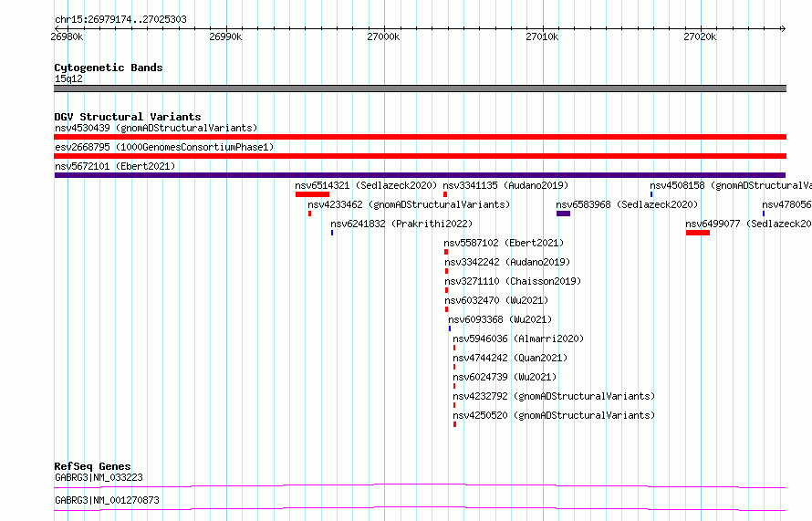
Task: Click the small red marker under nsv4233462
Action: click(x=309, y=214)
